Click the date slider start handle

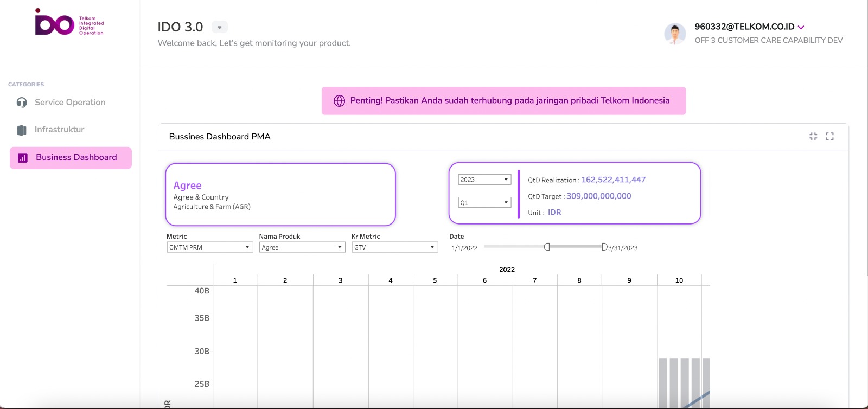tap(547, 247)
